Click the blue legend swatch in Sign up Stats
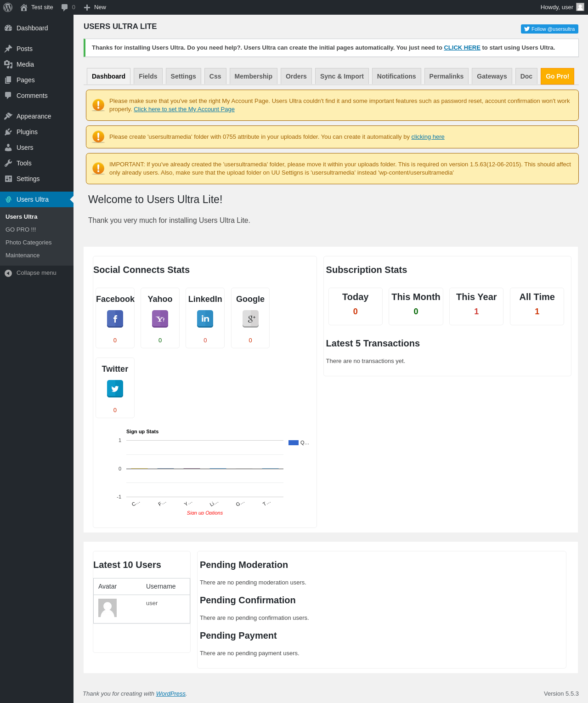 tap(294, 443)
